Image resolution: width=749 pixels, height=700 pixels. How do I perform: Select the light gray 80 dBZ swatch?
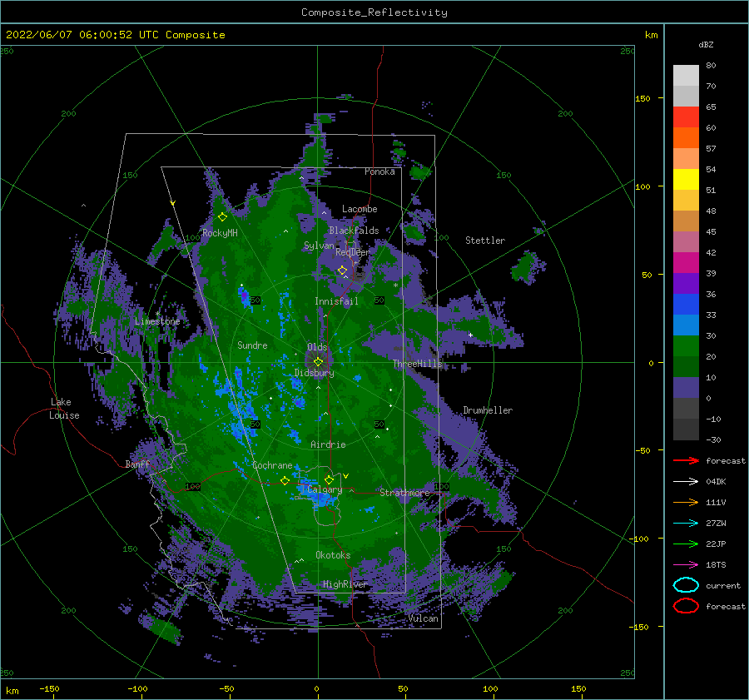click(686, 75)
